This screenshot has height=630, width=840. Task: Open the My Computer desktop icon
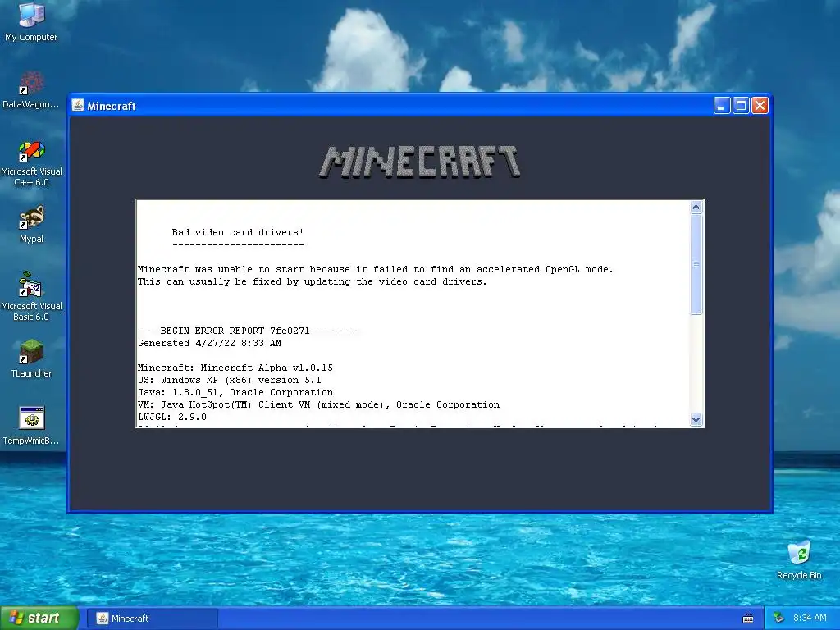pos(31,22)
